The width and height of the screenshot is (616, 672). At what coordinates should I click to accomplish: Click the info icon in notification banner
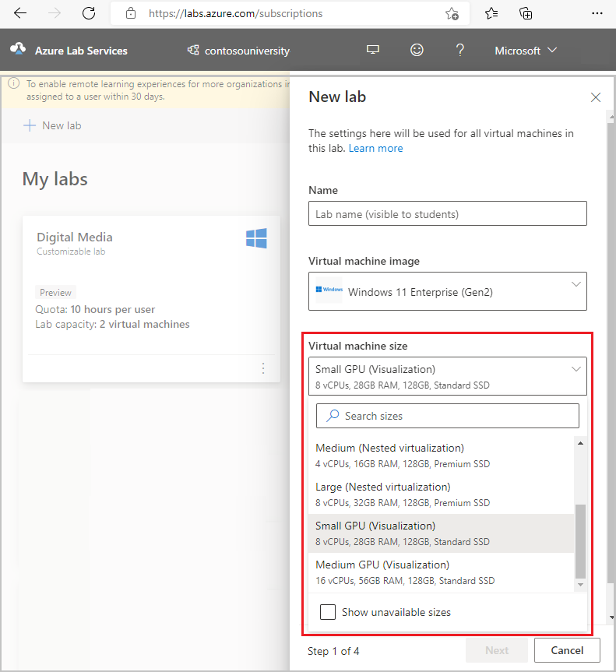pos(14,83)
